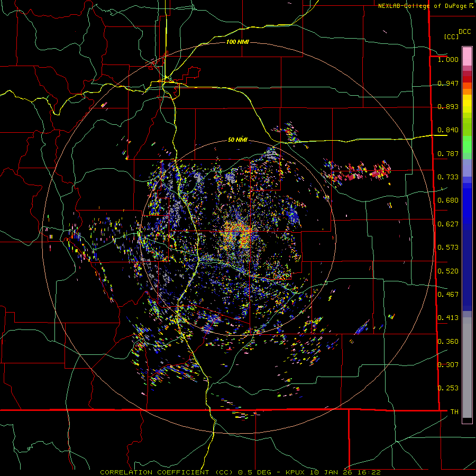Select the 0.360 legend value
476x476 pixels.
tap(448, 342)
